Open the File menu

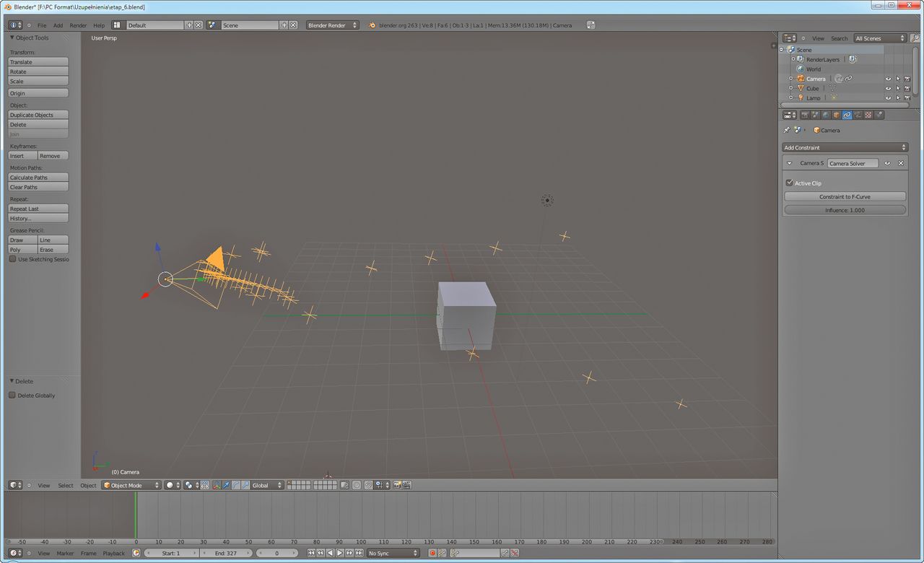[42, 25]
